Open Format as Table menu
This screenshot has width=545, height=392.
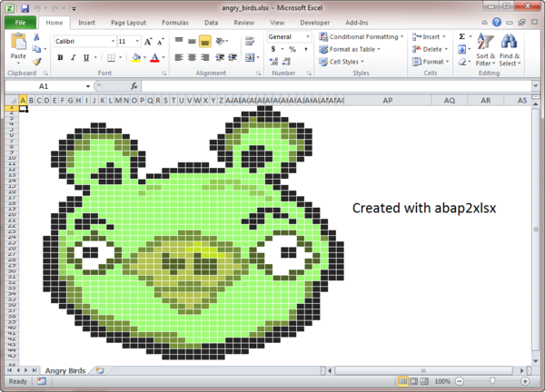coord(350,49)
